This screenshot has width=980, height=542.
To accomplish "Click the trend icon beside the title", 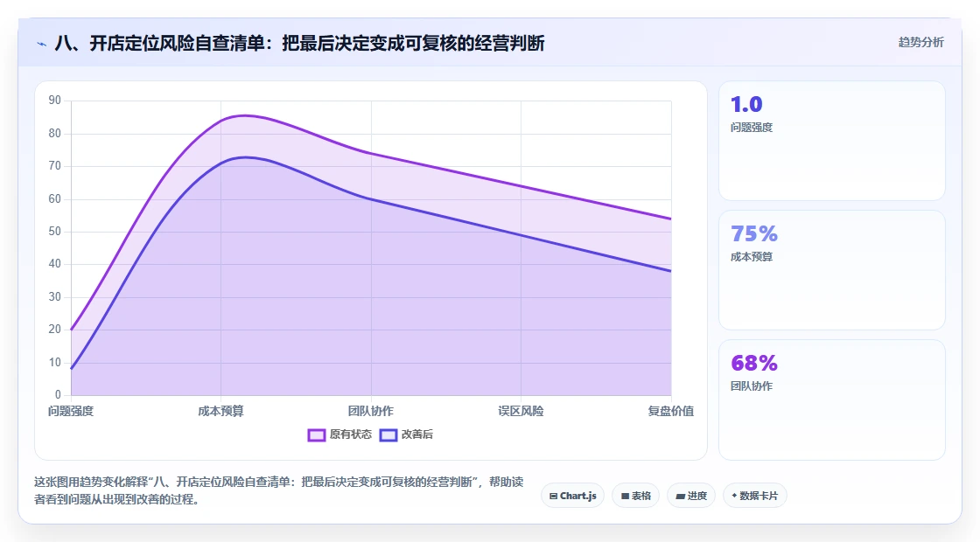I will (42, 44).
